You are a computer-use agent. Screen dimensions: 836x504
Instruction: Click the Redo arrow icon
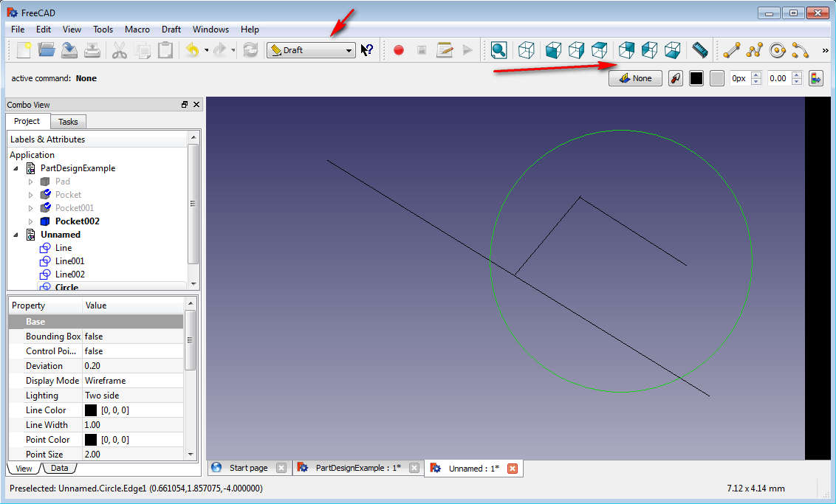[219, 50]
